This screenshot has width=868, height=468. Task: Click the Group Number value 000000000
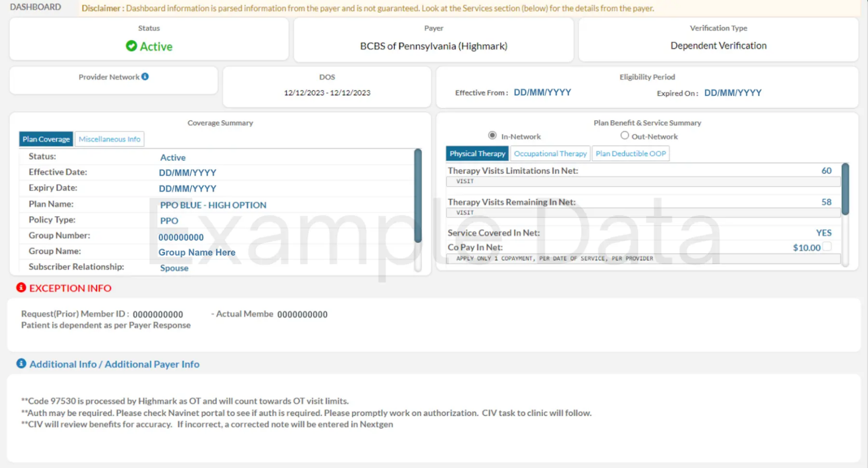[x=181, y=237]
